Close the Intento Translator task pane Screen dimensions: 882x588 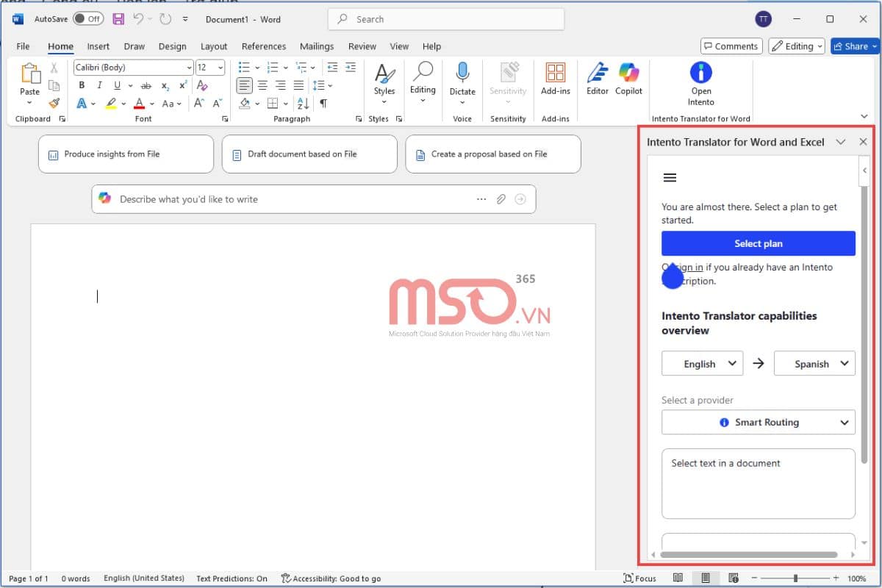click(x=863, y=142)
